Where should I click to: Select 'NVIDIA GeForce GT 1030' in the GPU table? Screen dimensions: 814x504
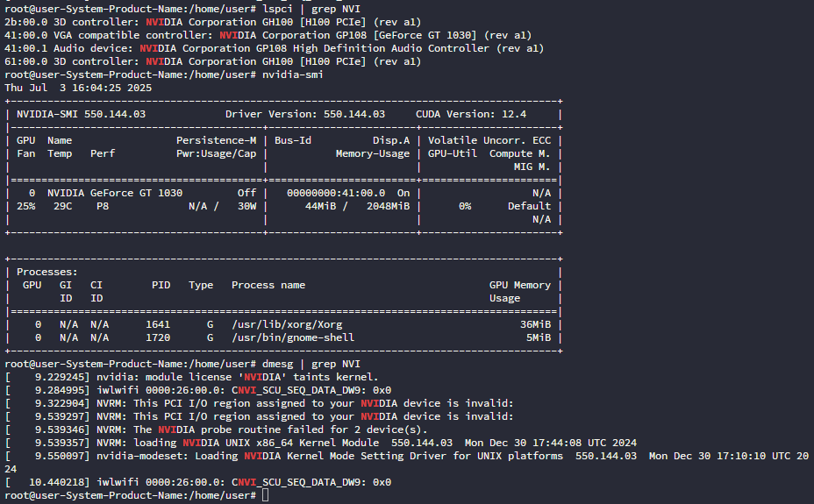click(x=115, y=193)
